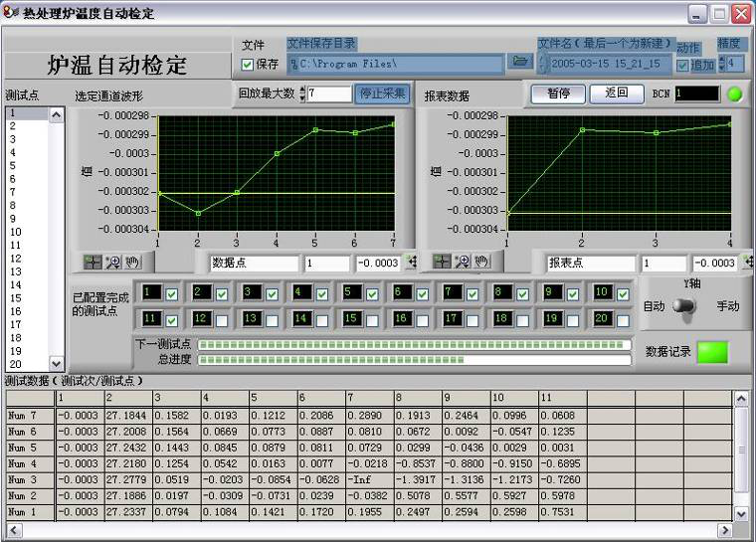Select test point 4 in 测试点 list
Screen dimensions: 756x542
tap(27, 152)
